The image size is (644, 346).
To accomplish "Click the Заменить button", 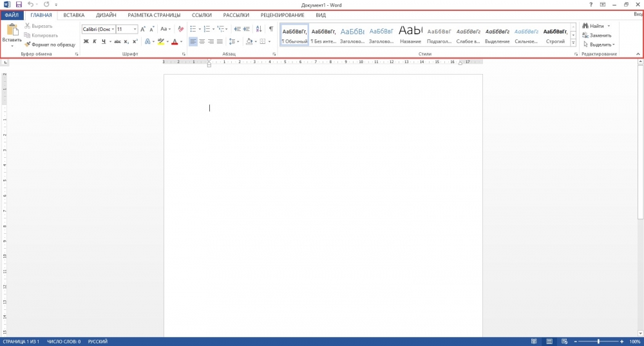I will click(596, 35).
